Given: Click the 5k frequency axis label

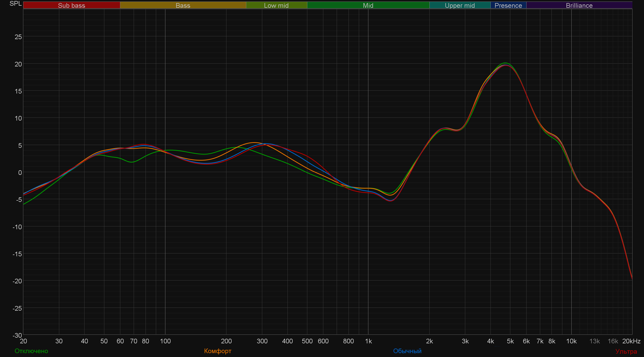Looking at the screenshot, I should pos(510,341).
